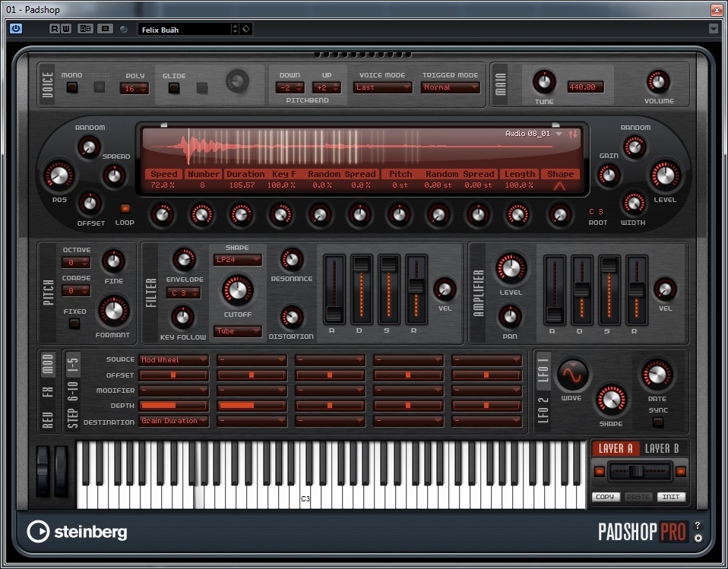This screenshot has height=569, width=728.
Task: Click the amplifier Decay slider
Action: 581,289
